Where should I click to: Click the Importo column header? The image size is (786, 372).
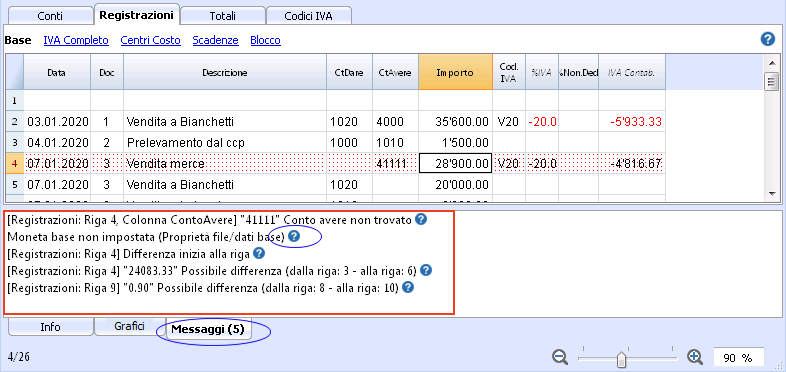(455, 72)
